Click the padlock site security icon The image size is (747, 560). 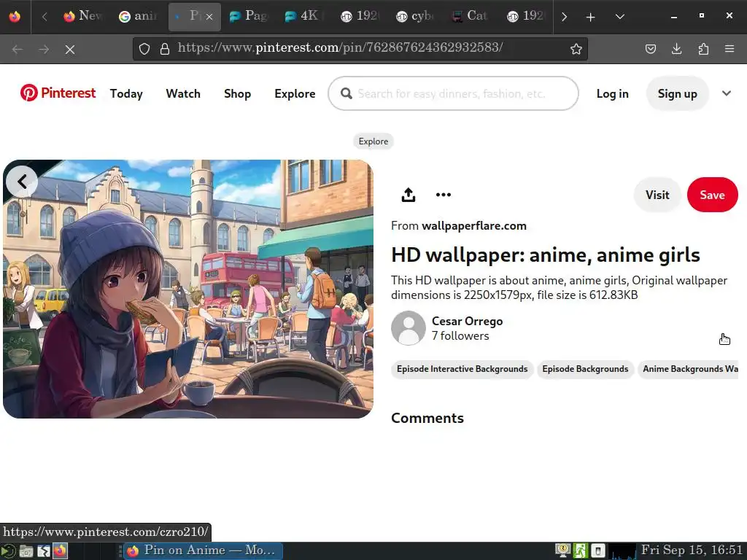(165, 49)
